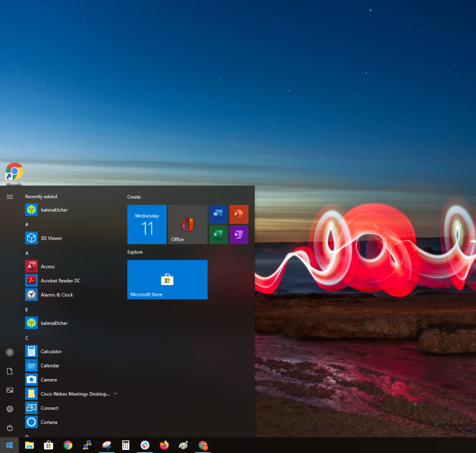Launch Firefox from the taskbar
Viewport: 476px width, 453px height.
tap(164, 446)
